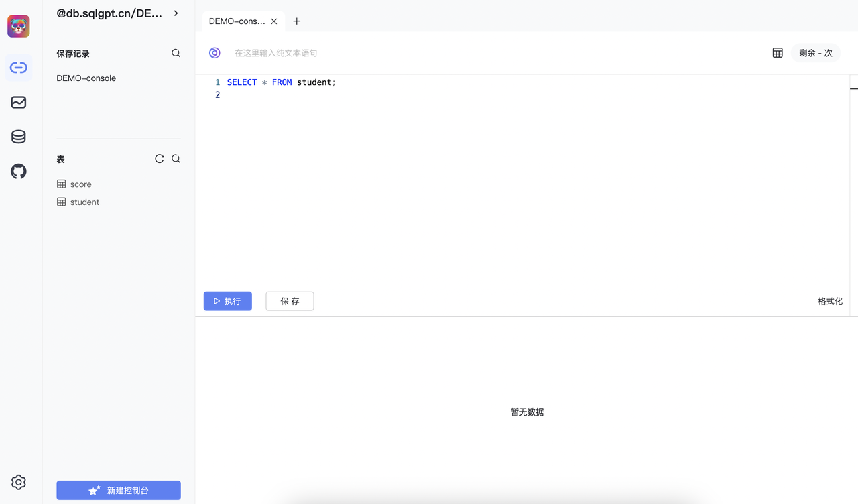Select the connections link icon in sidebar
The height and width of the screenshot is (504, 858).
pos(19,68)
